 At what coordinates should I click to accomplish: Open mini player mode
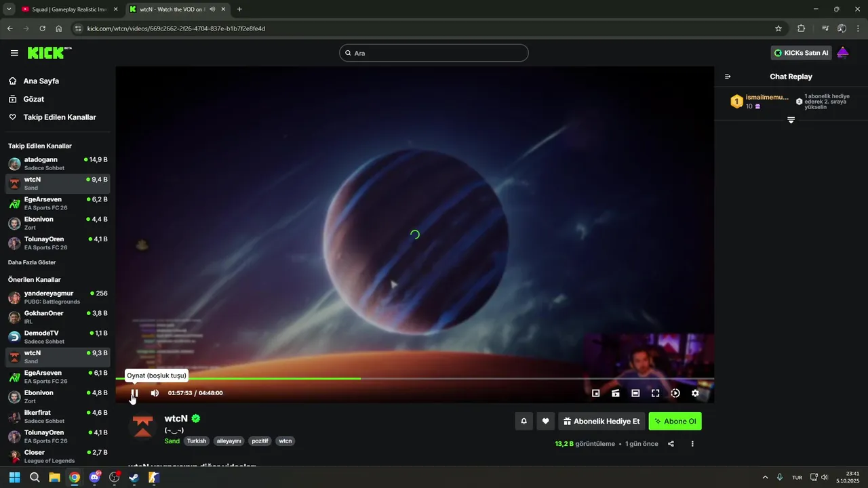click(x=596, y=393)
